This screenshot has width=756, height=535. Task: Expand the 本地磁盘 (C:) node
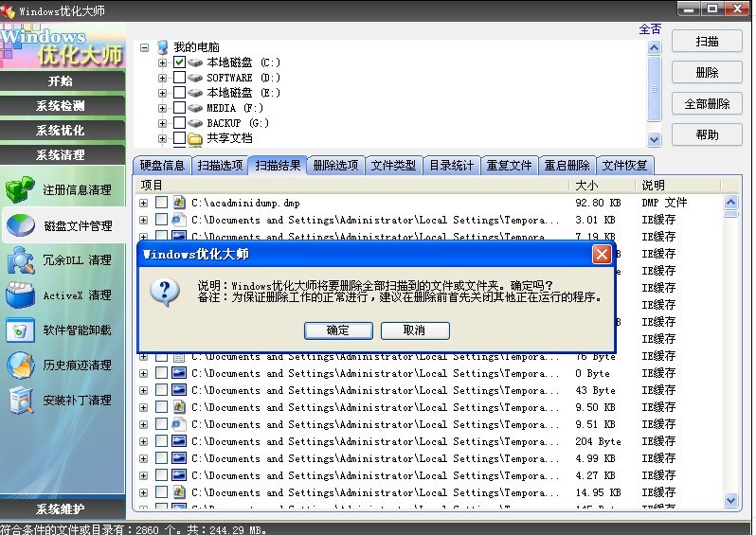163,62
